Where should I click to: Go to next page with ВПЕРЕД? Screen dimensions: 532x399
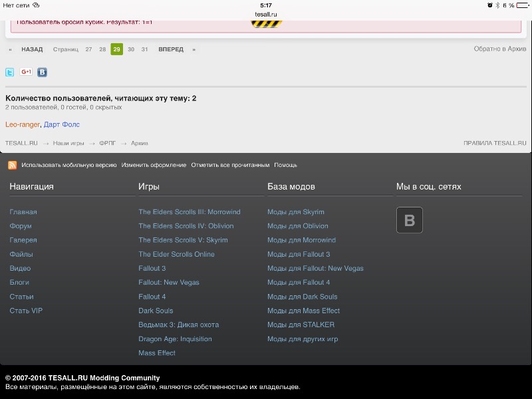point(171,49)
